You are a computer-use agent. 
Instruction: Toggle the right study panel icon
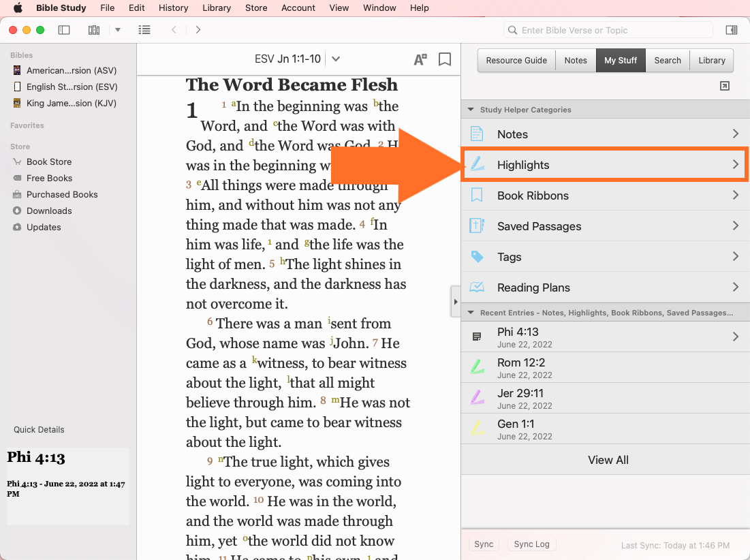731,30
